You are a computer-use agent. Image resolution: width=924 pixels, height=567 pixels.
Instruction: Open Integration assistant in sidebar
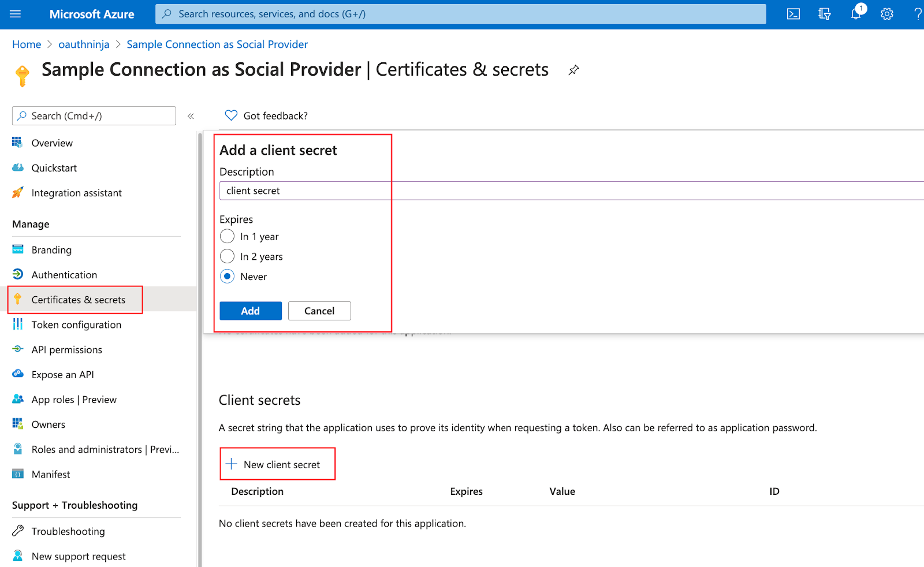[77, 193]
